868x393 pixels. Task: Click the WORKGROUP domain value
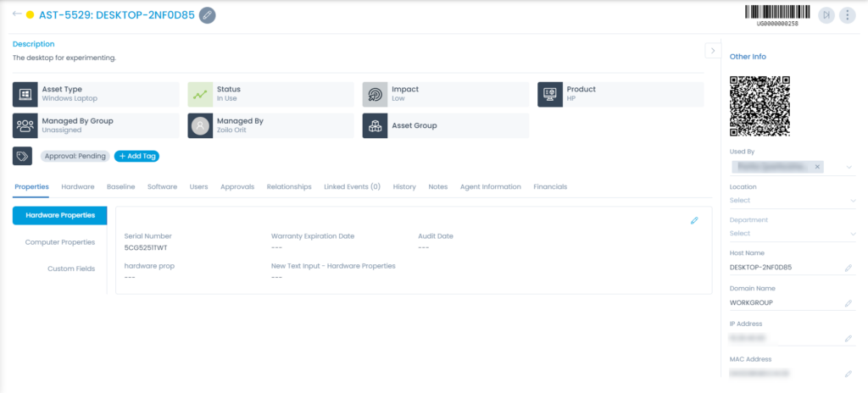click(x=751, y=302)
